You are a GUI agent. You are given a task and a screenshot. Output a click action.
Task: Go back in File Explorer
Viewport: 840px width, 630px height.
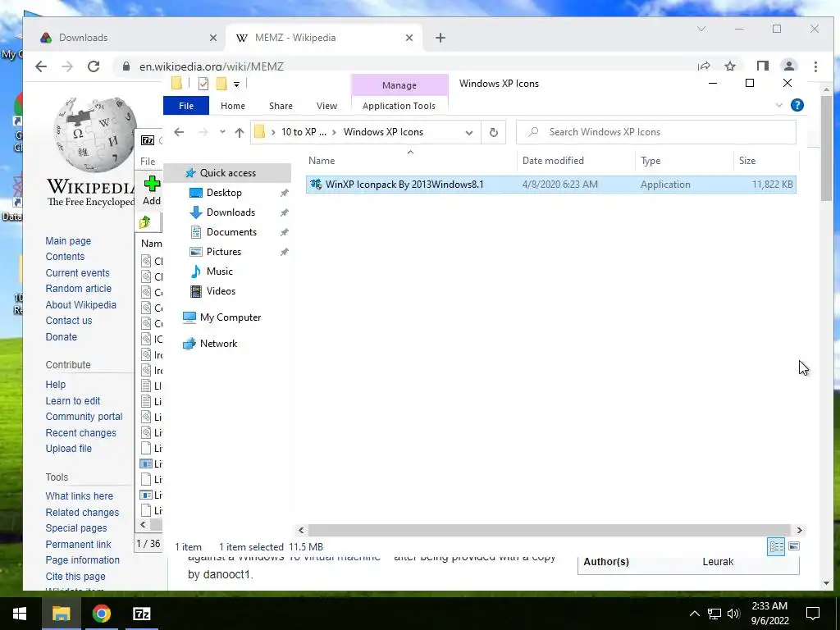click(x=179, y=132)
